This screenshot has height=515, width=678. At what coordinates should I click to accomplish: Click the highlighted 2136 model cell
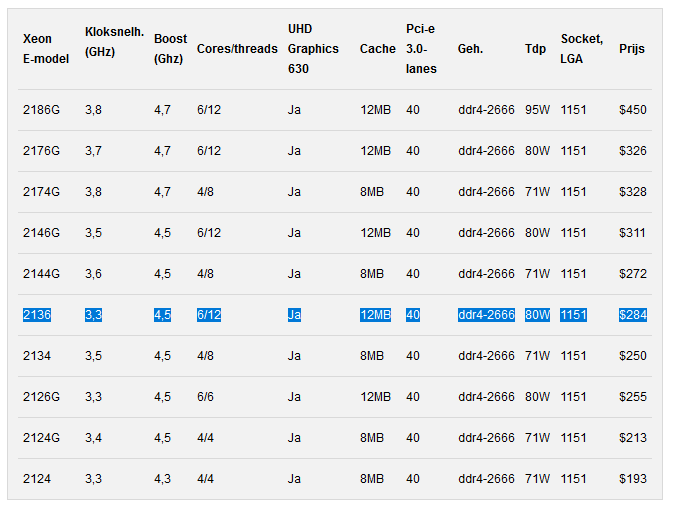[36, 315]
